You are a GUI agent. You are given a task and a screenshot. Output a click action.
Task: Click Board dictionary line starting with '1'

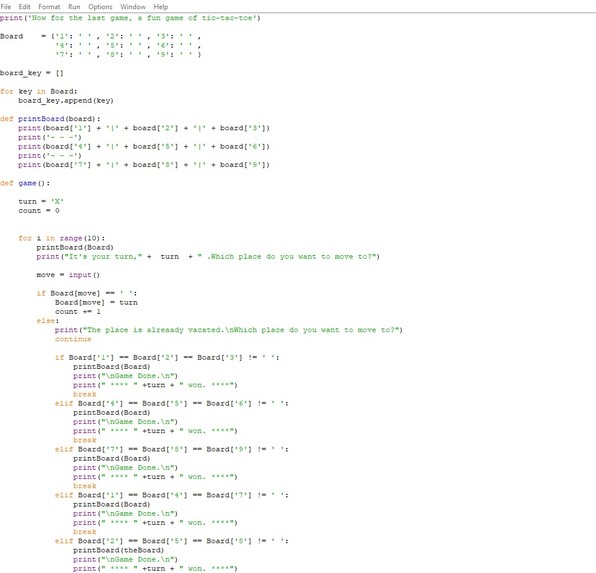(x=101, y=37)
